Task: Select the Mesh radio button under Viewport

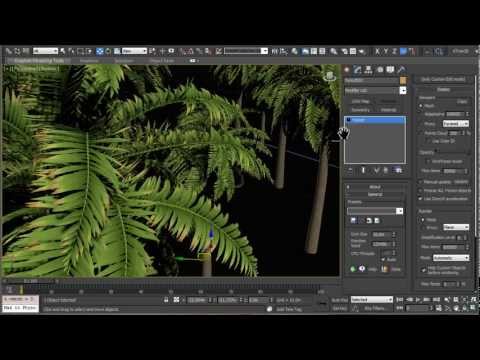Action: click(421, 106)
